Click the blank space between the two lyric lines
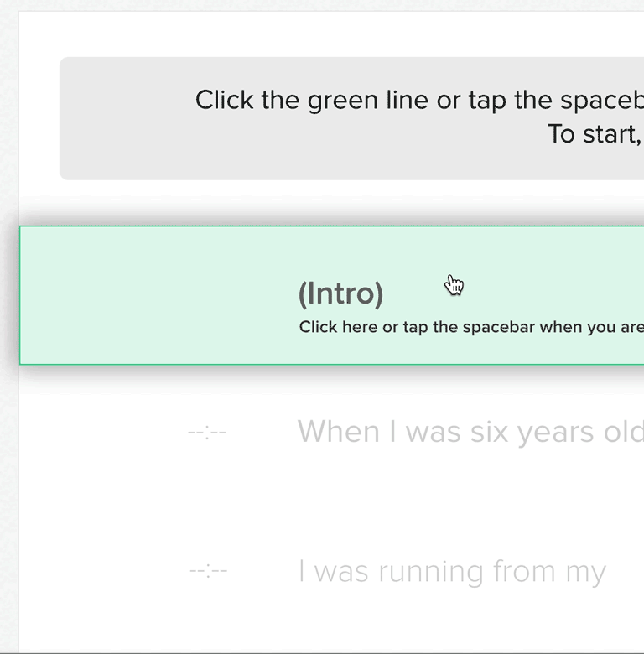This screenshot has height=654, width=644. (x=377, y=503)
